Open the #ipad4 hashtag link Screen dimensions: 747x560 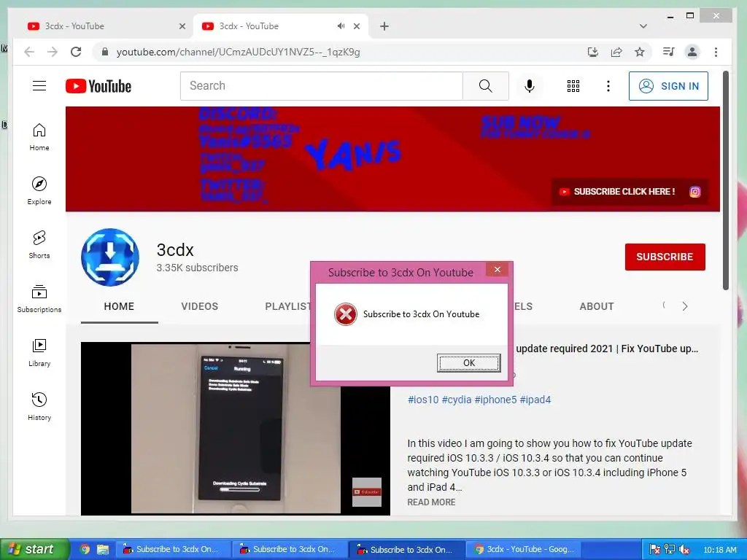click(535, 400)
